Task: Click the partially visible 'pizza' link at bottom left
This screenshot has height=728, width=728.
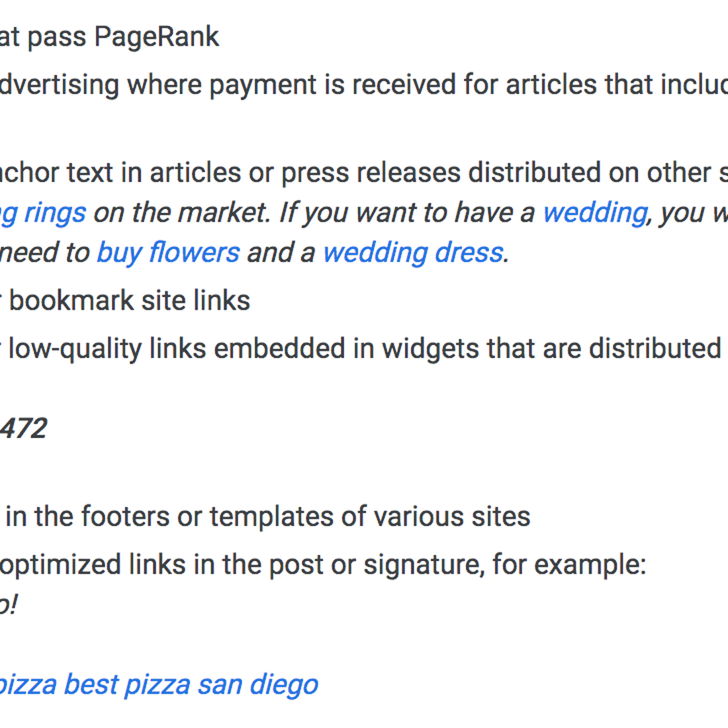Action: click(28, 685)
